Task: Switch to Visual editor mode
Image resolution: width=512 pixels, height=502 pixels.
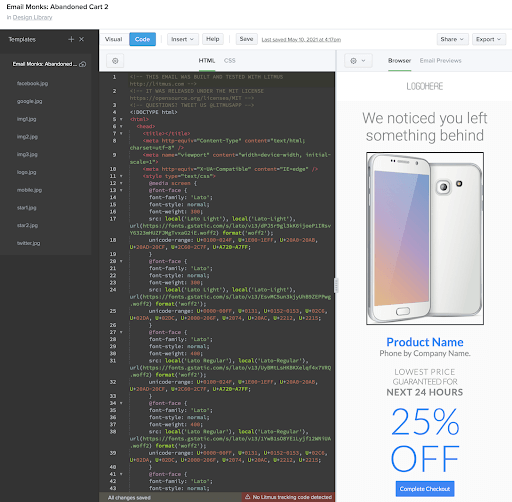Action: click(x=114, y=39)
